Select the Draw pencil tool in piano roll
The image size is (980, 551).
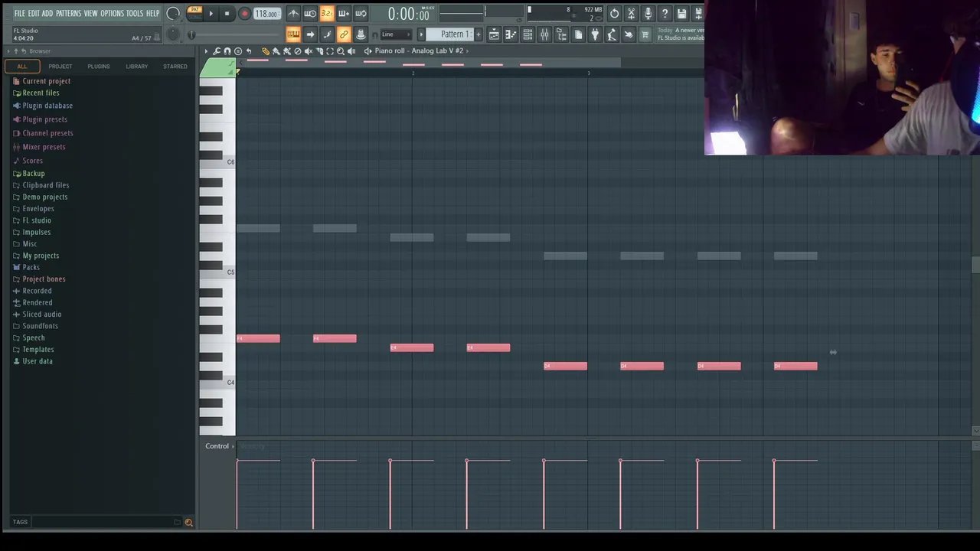[x=266, y=51]
